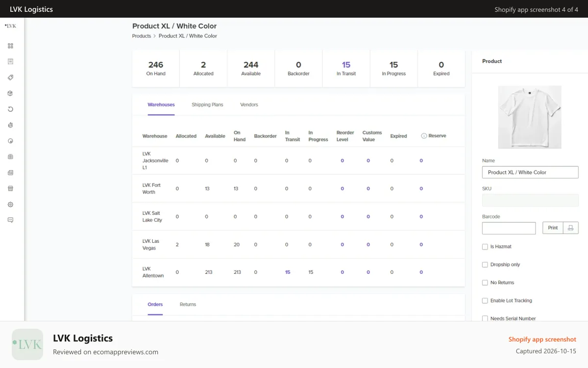
Task: Tick the No Returns checkbox
Action: pos(485,283)
